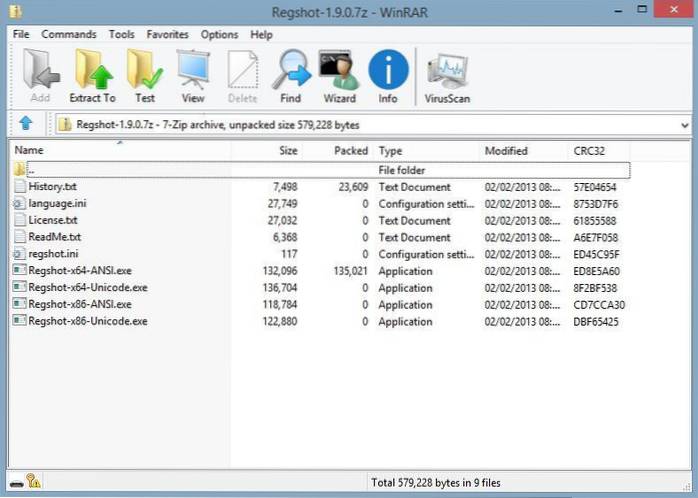Viewport: 698px width, 498px height.
Task: Click the Add files toolbar icon
Action: (40, 76)
